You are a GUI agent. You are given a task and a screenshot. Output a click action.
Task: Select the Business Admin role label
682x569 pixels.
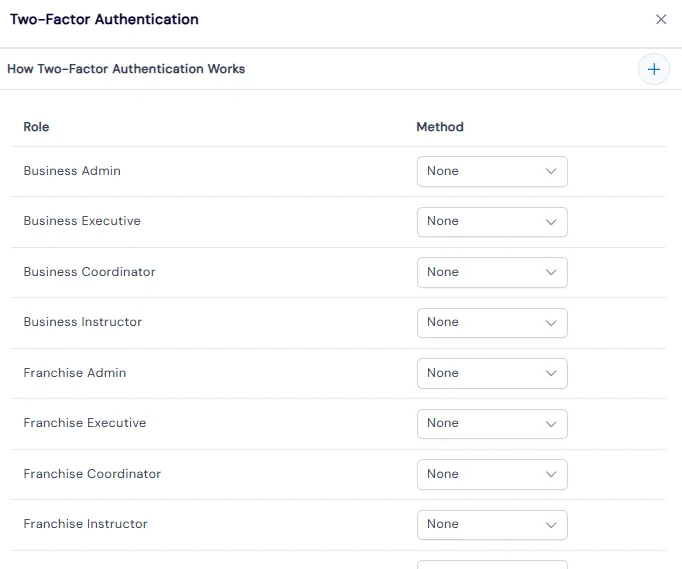[72, 171]
